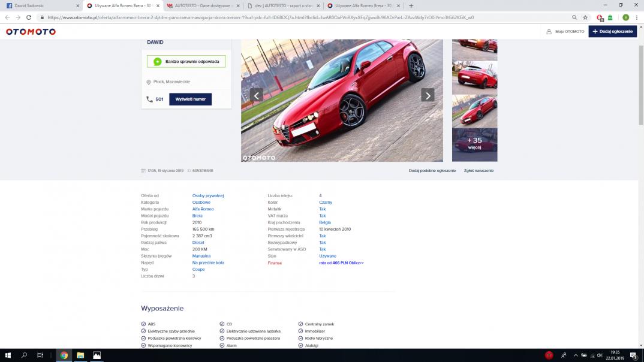Image resolution: width=644 pixels, height=362 pixels.
Task: Click the Coupe body type link
Action: [x=198, y=270]
